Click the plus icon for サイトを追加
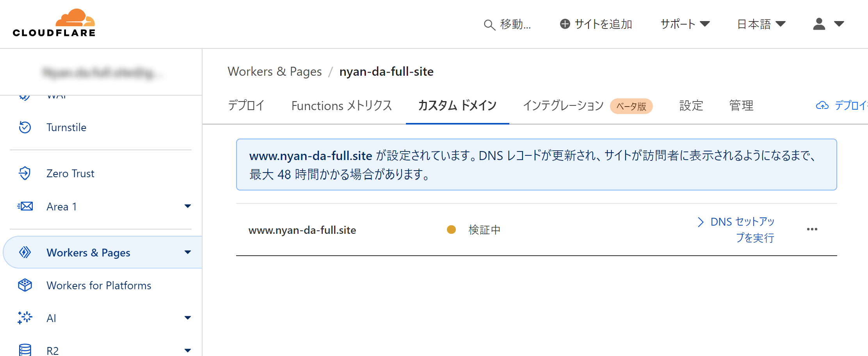The image size is (868, 356). click(565, 24)
